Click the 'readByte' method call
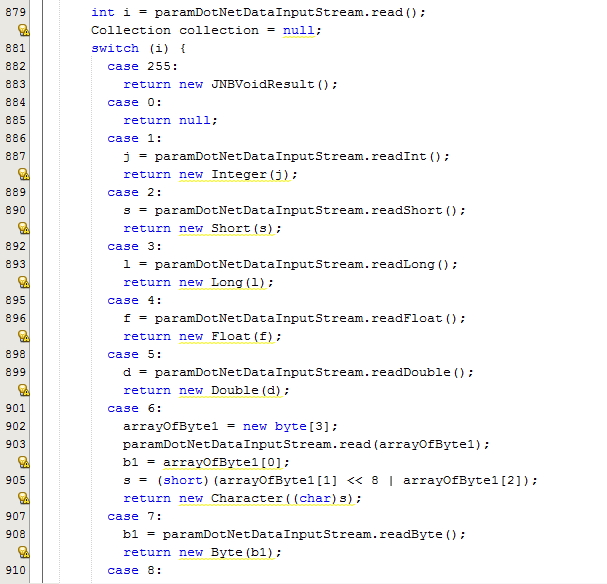The width and height of the screenshot is (607, 584). (411, 534)
